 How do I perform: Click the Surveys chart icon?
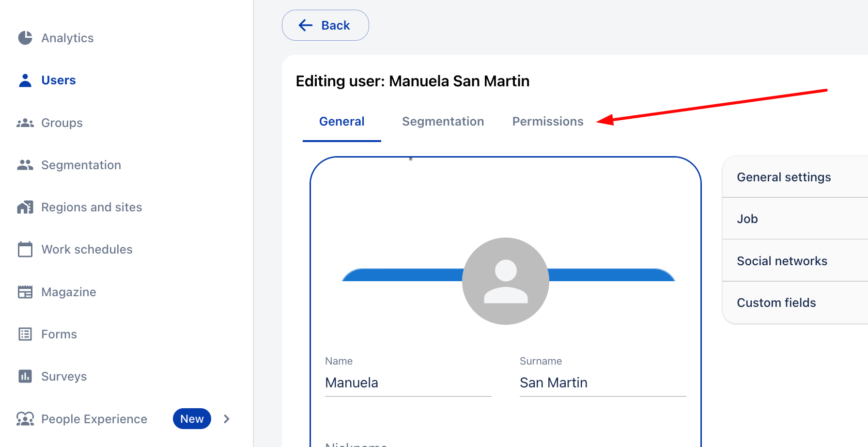(x=25, y=376)
